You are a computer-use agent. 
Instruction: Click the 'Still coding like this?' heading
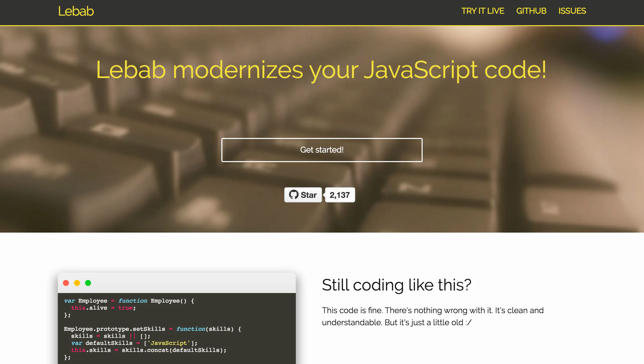(397, 285)
